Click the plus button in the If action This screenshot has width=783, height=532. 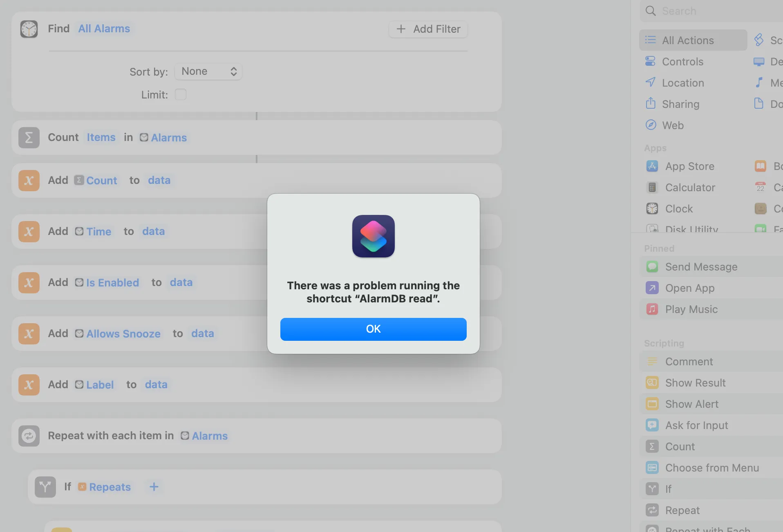[154, 487]
